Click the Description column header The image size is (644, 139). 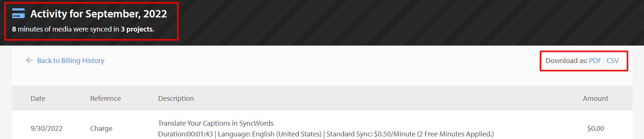point(176,98)
